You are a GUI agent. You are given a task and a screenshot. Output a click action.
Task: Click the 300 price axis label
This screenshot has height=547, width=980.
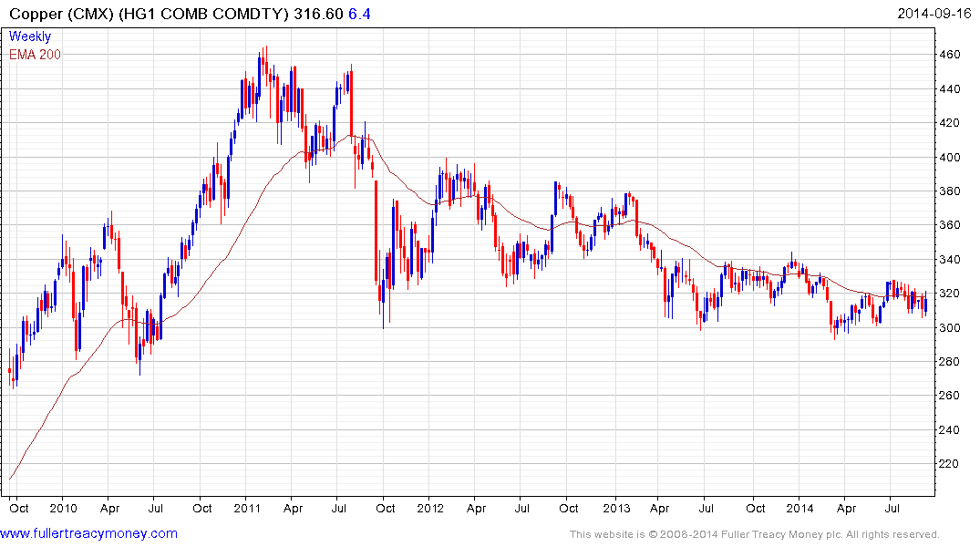coord(949,327)
